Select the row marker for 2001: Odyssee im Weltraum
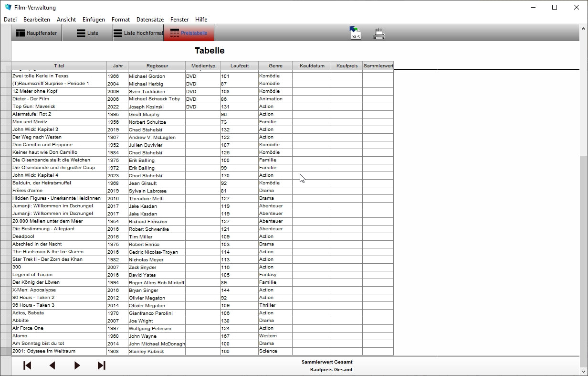 [6, 351]
